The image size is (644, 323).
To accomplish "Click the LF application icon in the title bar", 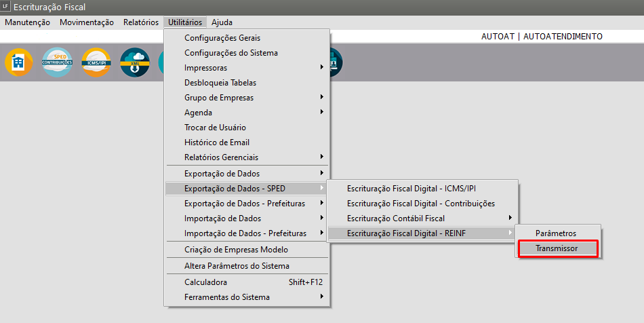I will [6, 7].
